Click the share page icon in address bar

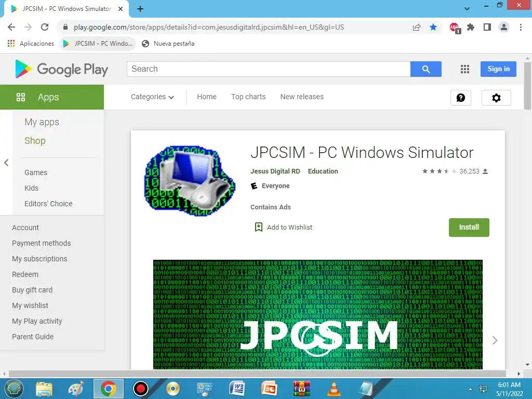[x=417, y=27]
